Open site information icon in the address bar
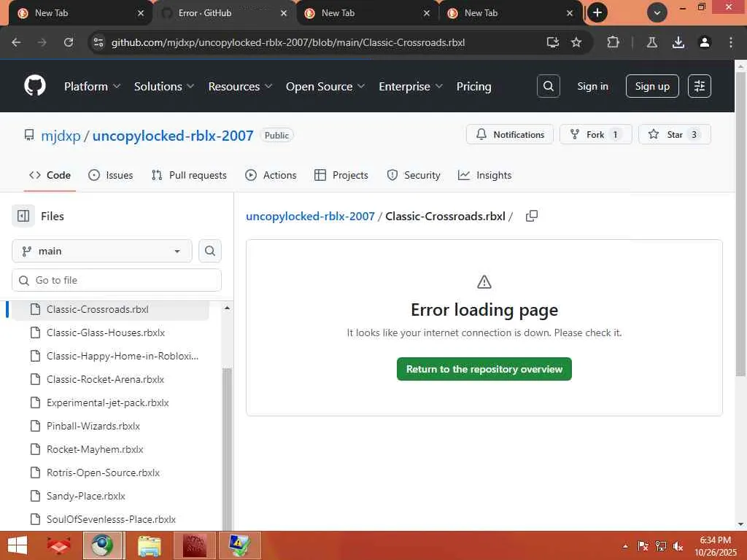This screenshot has width=747, height=560. [98, 42]
